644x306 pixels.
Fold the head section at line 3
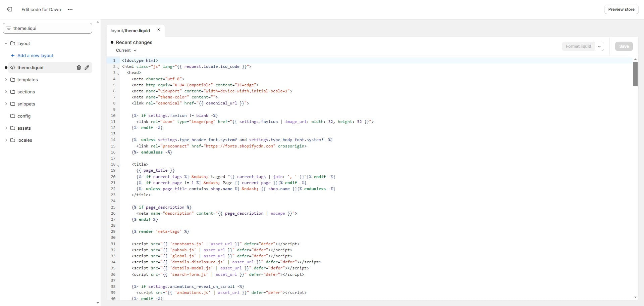(118, 73)
